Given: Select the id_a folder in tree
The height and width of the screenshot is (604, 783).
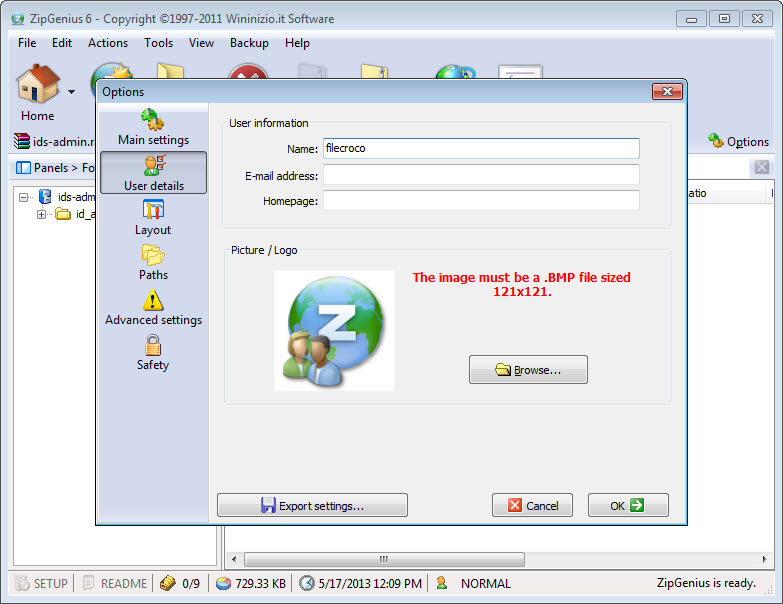Looking at the screenshot, I should point(75,215).
